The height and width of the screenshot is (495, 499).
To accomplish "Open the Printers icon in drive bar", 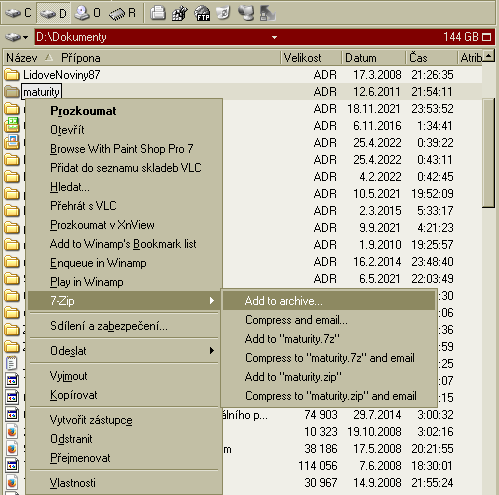I will 158,14.
